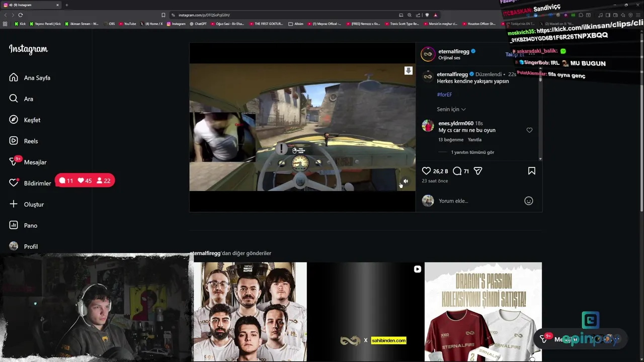Like the post with heart icon
This screenshot has height=362, width=644.
(426, 171)
